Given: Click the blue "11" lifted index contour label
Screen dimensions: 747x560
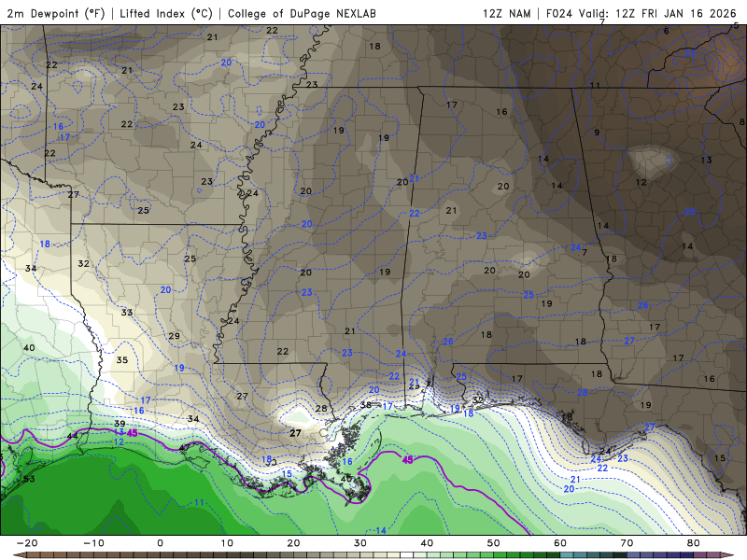Looking at the screenshot, I should [199, 502].
